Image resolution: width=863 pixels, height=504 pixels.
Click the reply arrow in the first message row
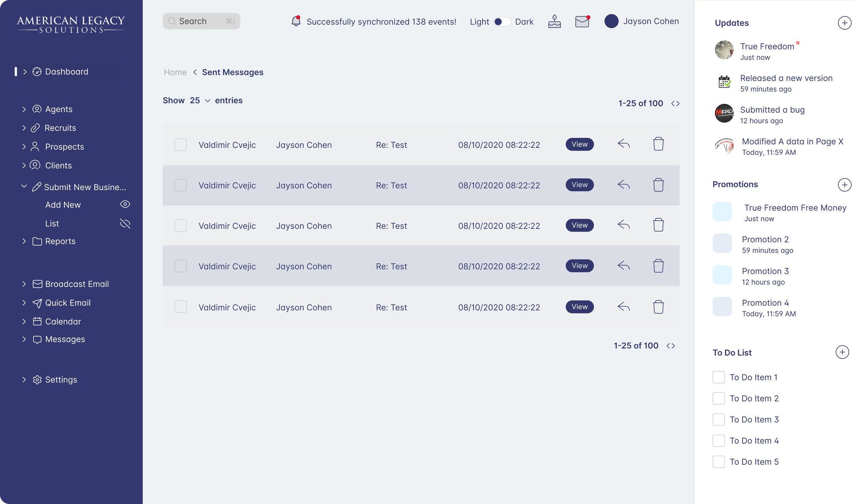click(x=624, y=144)
